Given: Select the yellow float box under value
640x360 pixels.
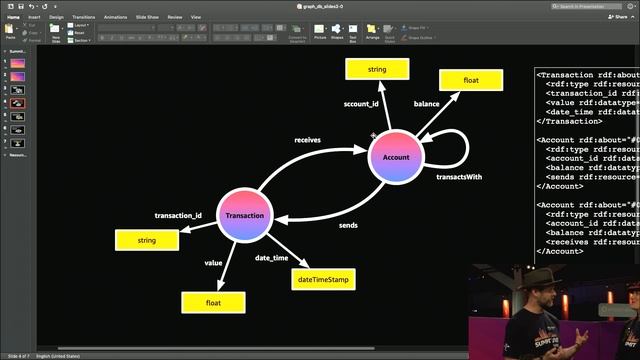Looking at the screenshot, I should click(x=213, y=303).
